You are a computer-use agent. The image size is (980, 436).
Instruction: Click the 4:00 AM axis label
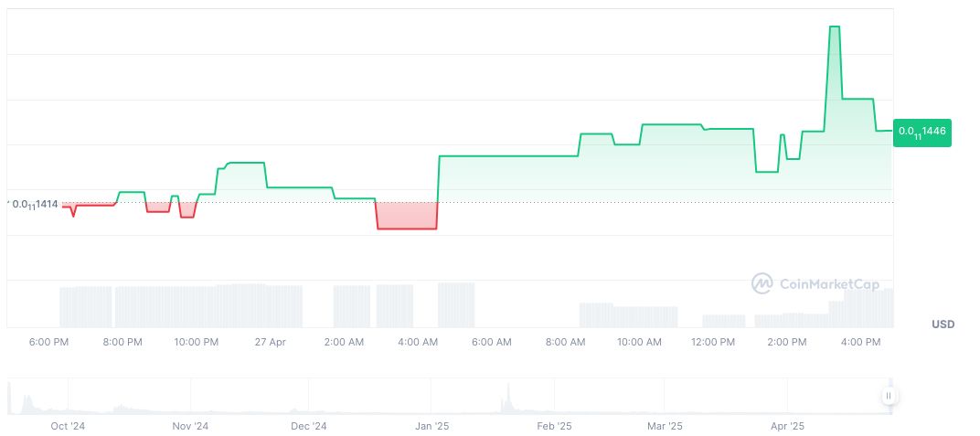click(418, 342)
